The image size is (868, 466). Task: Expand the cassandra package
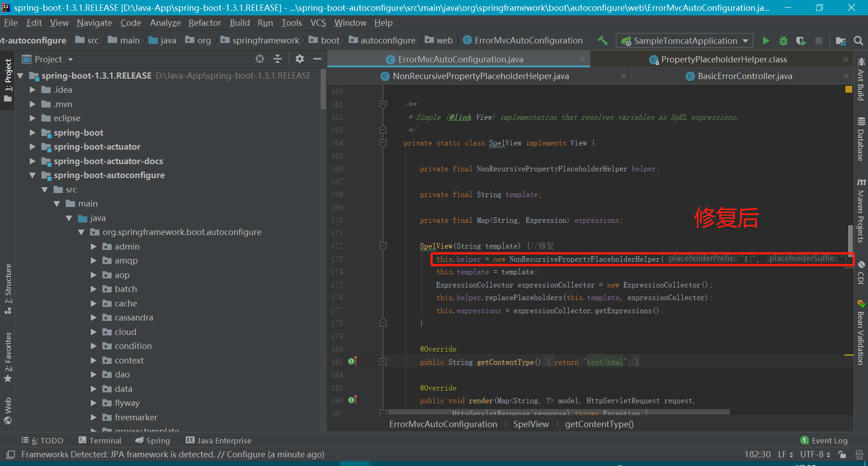pos(94,318)
